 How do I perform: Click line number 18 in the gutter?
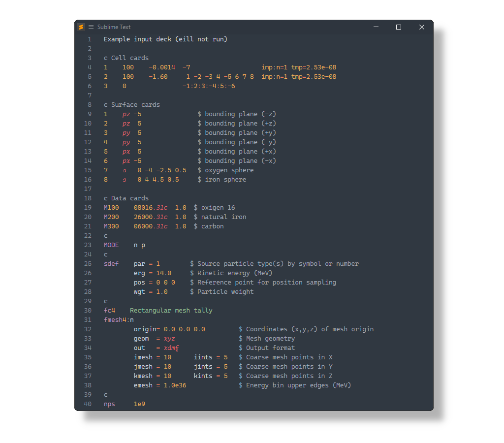88,198
